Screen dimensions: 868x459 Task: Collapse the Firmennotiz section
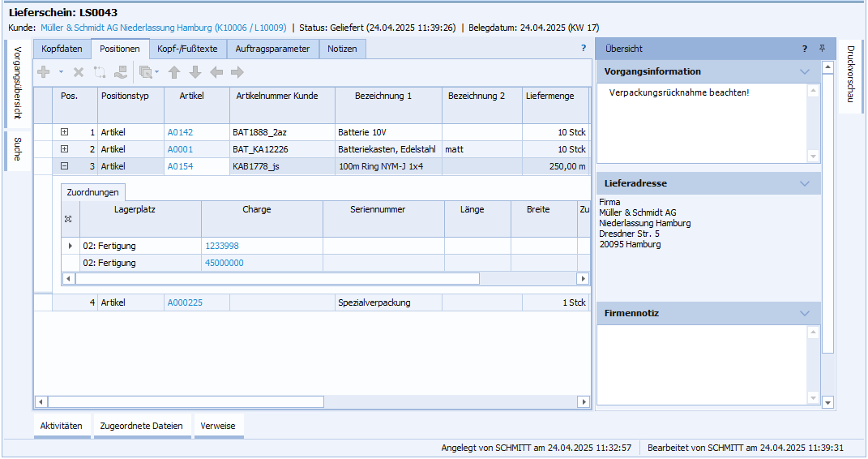[x=804, y=313]
